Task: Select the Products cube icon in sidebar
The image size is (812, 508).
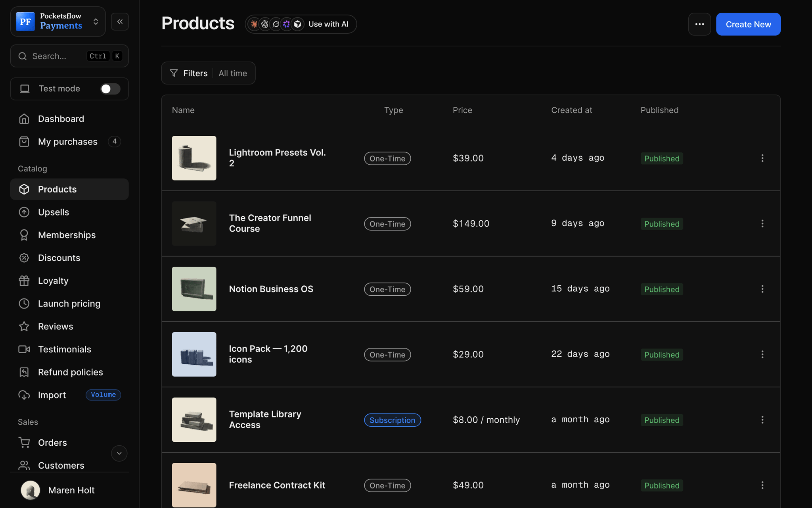Action: pos(24,189)
